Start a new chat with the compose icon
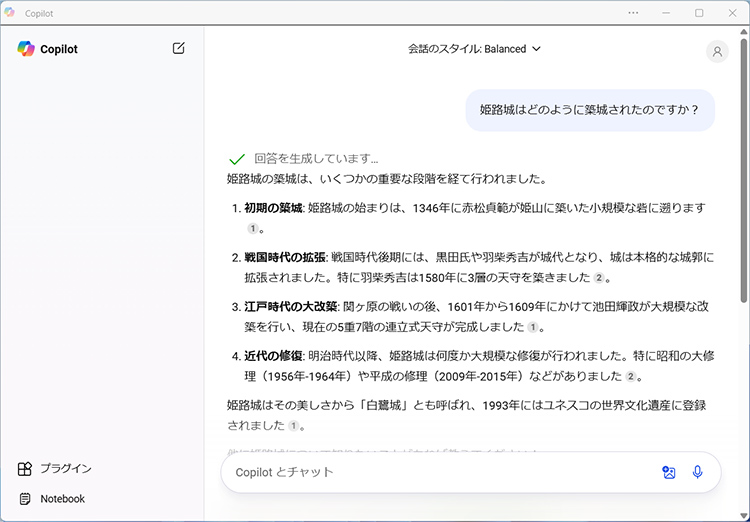The width and height of the screenshot is (750, 522). [x=178, y=48]
